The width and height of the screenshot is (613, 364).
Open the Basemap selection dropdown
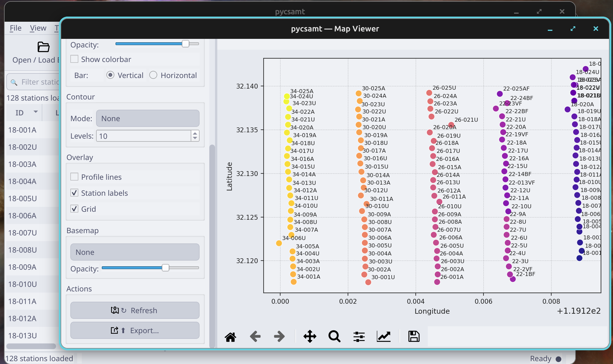135,252
